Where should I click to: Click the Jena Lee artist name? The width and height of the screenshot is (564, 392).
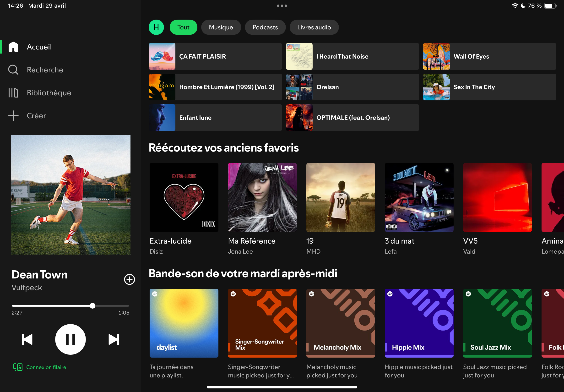240,251
